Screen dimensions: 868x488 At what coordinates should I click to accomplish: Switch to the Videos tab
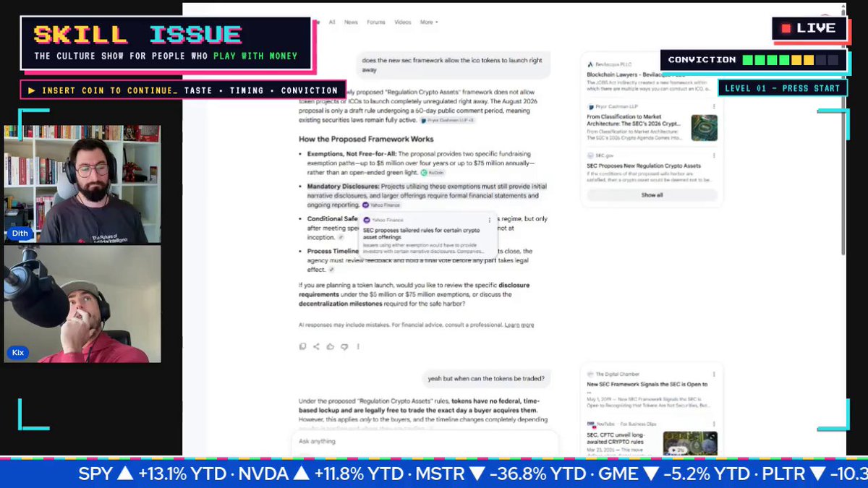(x=403, y=22)
